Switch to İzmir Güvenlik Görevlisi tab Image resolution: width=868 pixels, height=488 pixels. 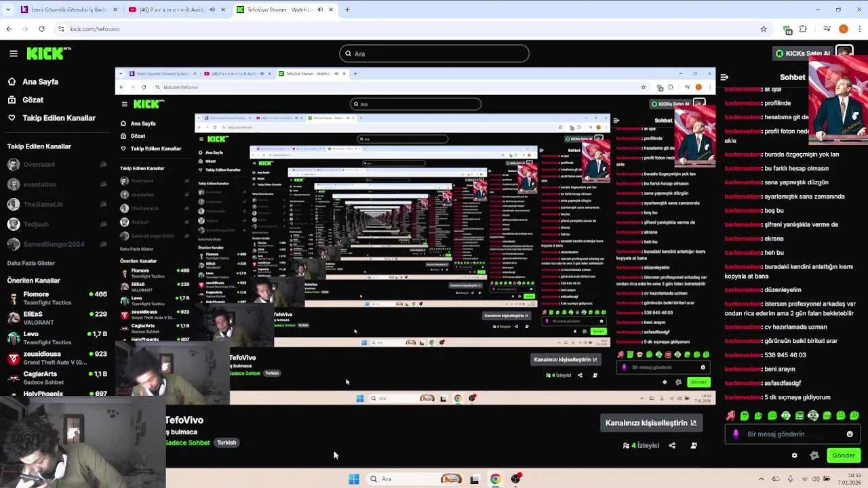tap(68, 9)
